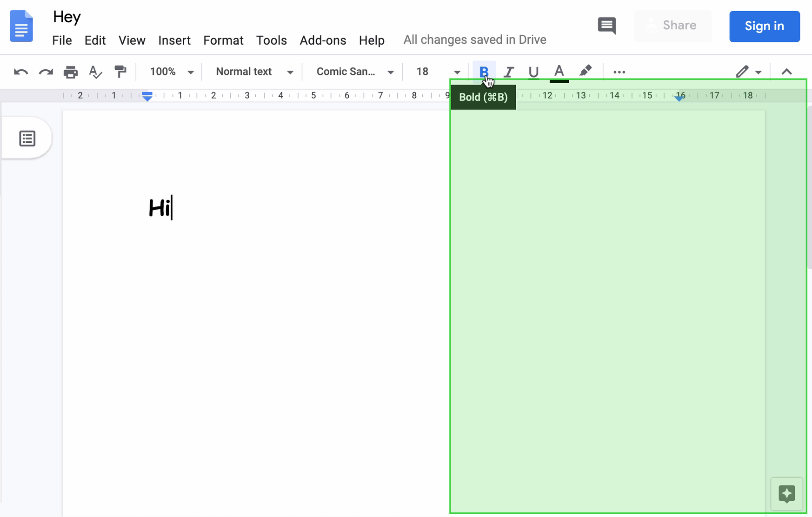Click the Undo arrow icon
Viewport: 812px width, 517px height.
point(21,72)
